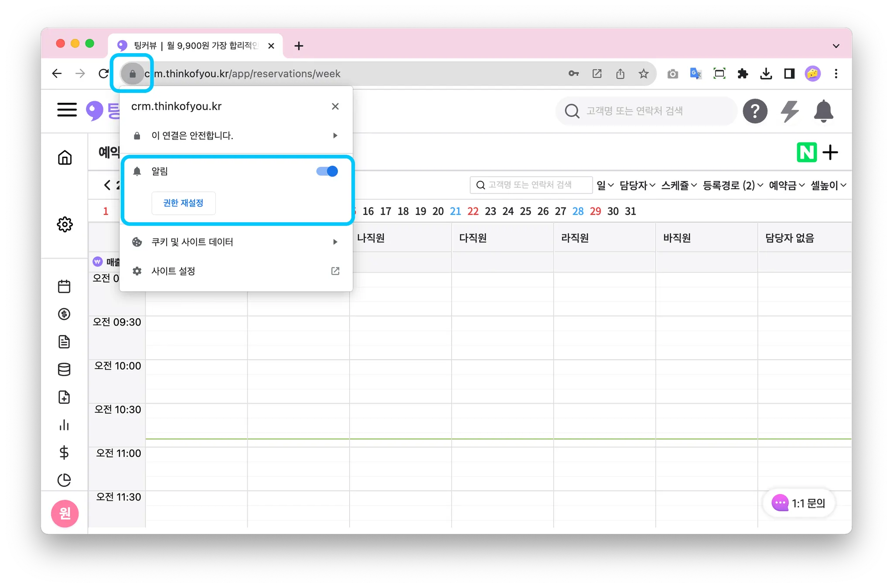The height and width of the screenshot is (588, 893).
Task: Open the notification bell in header
Action: click(x=823, y=111)
